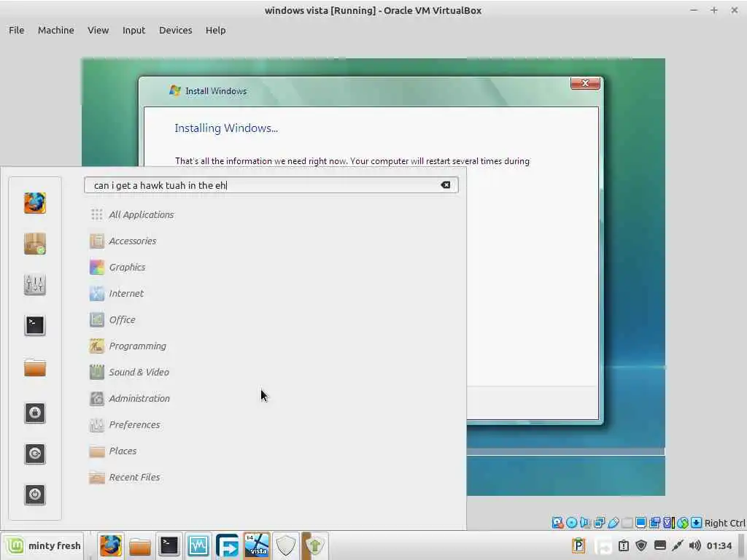Launch Terminal from the taskbar panel

point(169,545)
